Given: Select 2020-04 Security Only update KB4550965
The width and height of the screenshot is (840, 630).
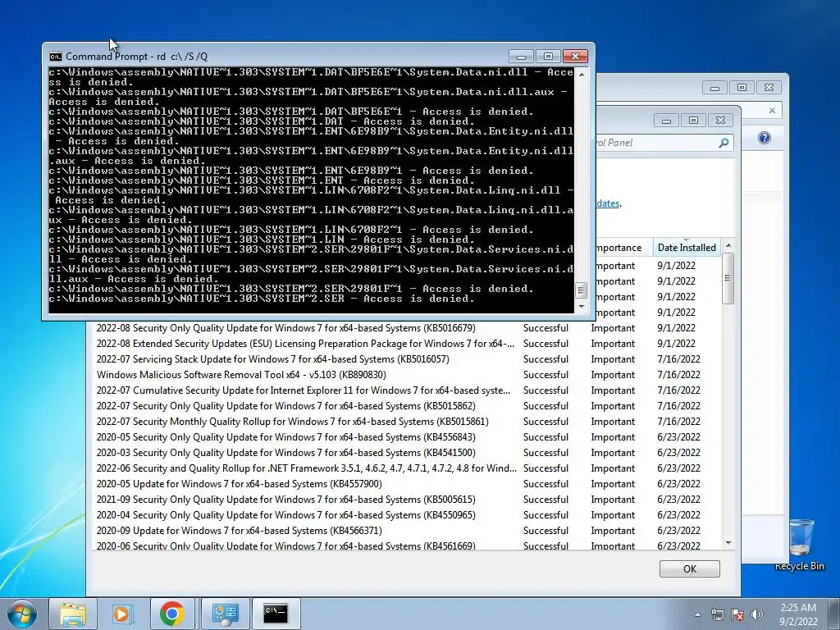Looking at the screenshot, I should click(405, 514).
